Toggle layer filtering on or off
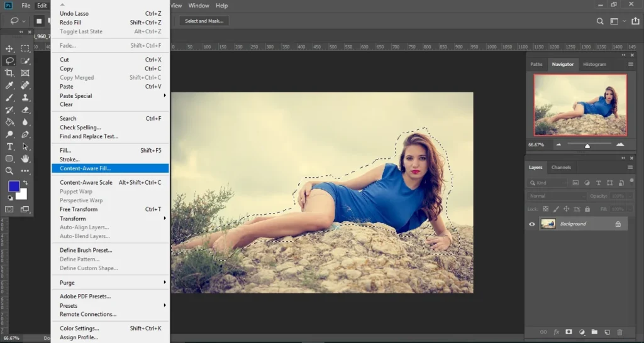644x343 pixels. tap(631, 181)
